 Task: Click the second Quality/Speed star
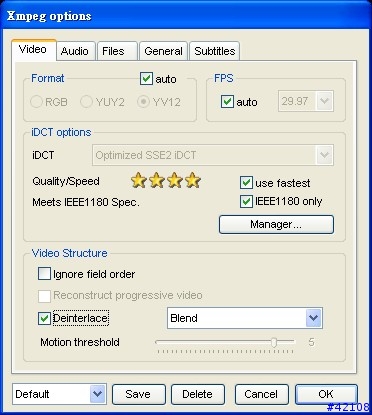tap(157, 180)
